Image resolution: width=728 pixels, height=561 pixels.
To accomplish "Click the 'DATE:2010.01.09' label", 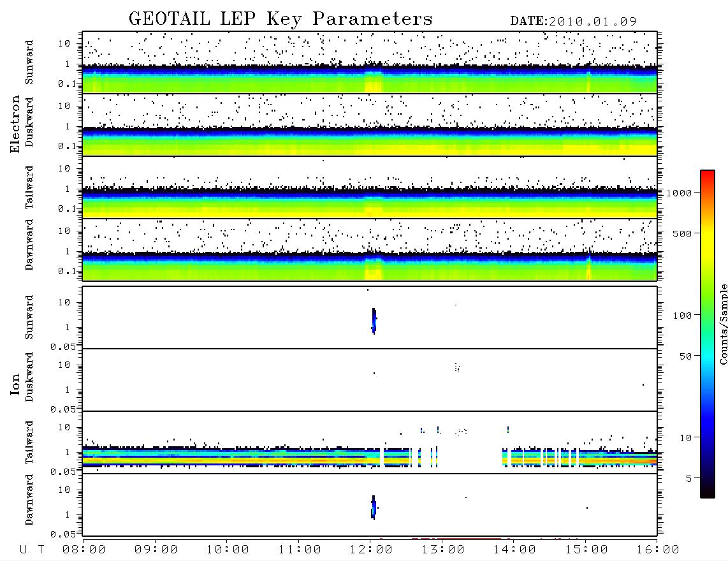I will (x=573, y=21).
